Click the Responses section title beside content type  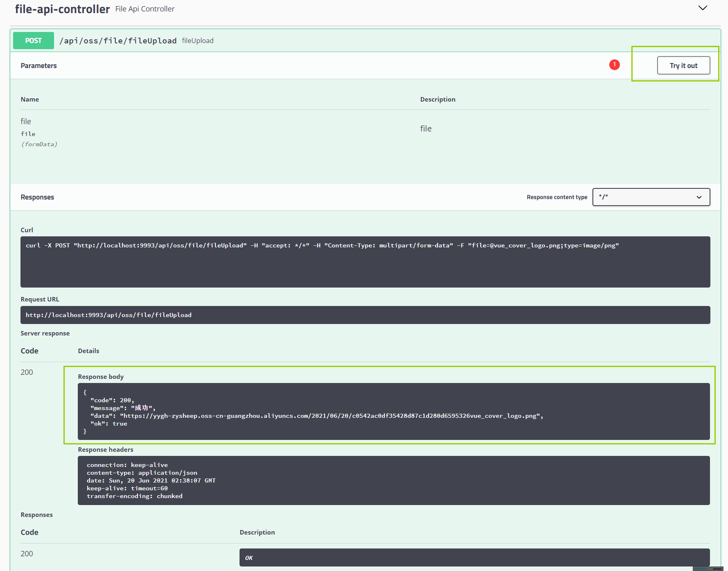click(x=37, y=197)
